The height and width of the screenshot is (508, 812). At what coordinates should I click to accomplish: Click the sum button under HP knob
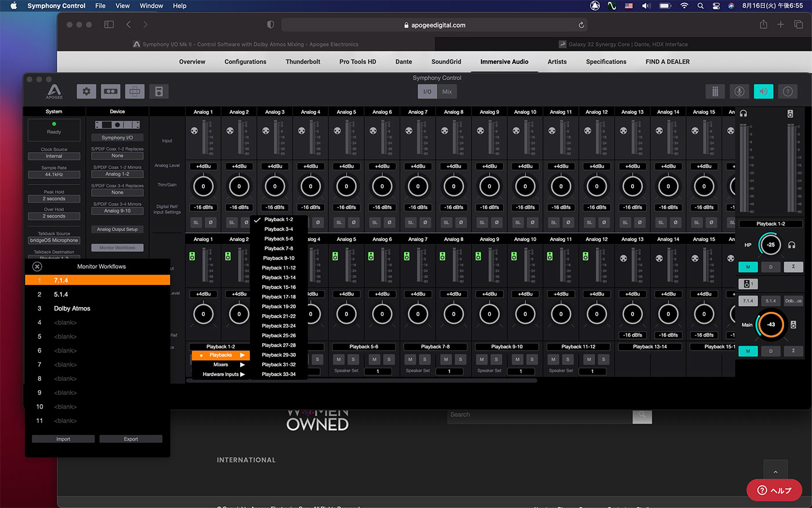coord(793,267)
